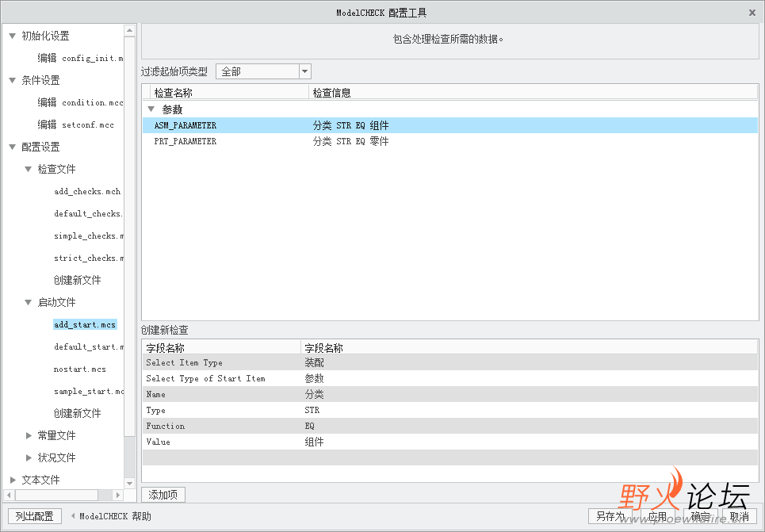Collapse the 配置设置 tree node

point(13,147)
